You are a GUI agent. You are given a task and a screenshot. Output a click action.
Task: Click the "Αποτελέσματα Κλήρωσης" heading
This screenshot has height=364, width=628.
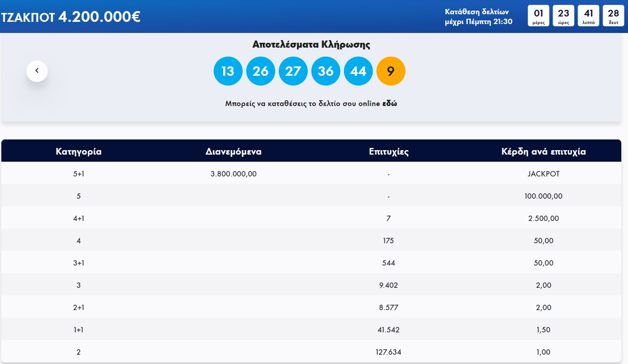[311, 45]
